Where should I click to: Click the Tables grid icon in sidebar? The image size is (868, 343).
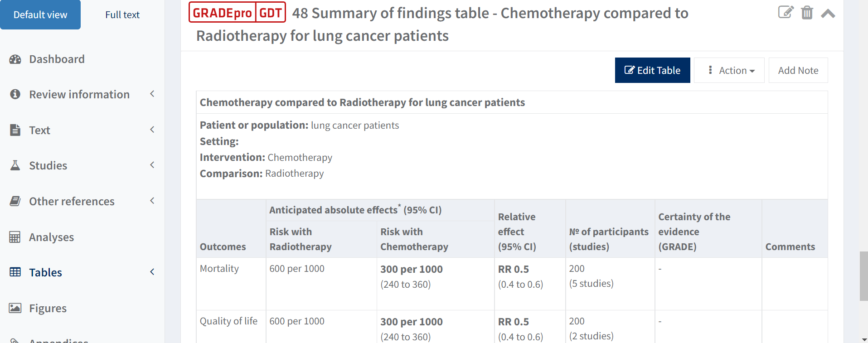point(15,272)
